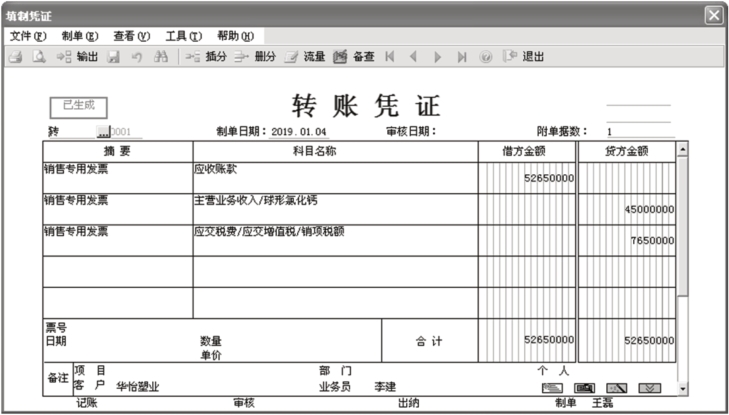This screenshot has height=415, width=729.
Task: Close the 填制凭证 window
Action: point(714,16)
